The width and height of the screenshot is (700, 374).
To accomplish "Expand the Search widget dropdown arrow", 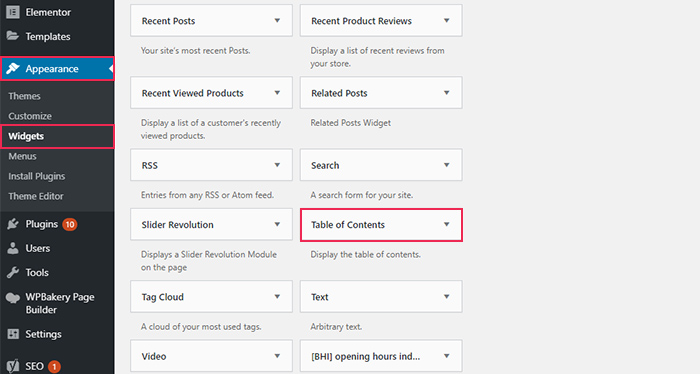I will click(x=446, y=165).
